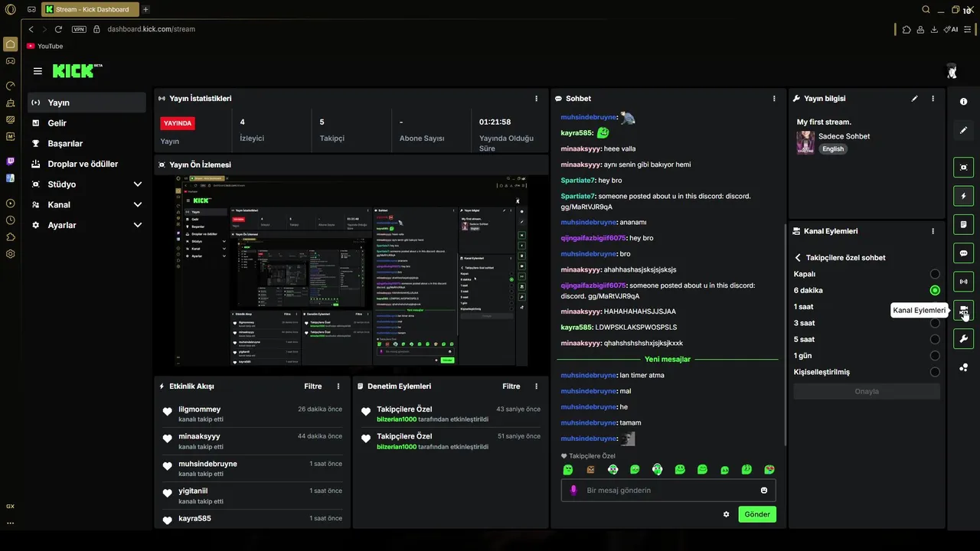Image resolution: width=980 pixels, height=551 pixels.
Task: Go to Yayın in sidebar
Action: pyautogui.click(x=87, y=103)
